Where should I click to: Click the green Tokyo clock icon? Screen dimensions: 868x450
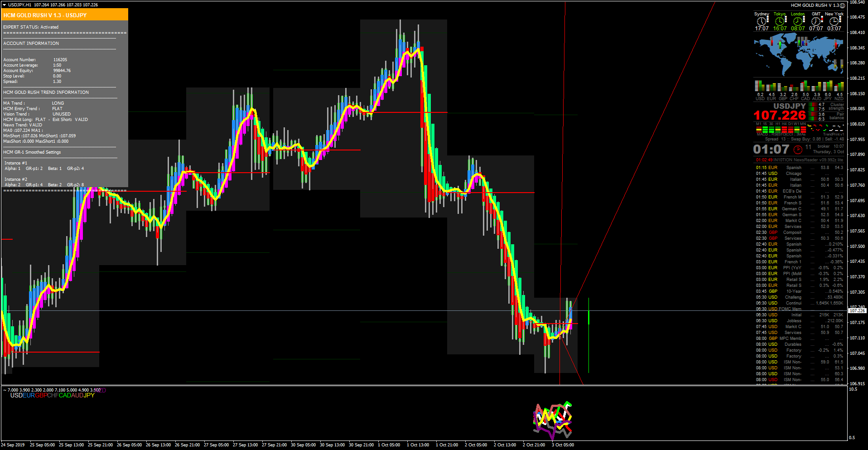(780, 21)
